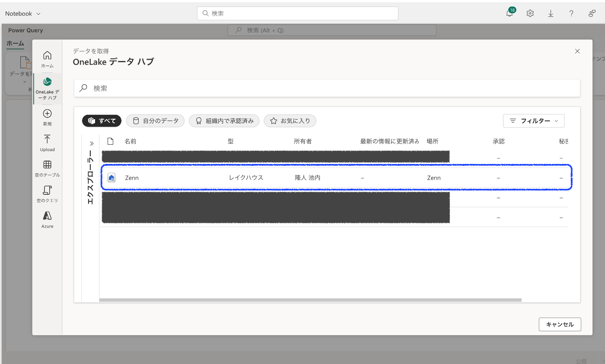Open the settings gear icon
The width and height of the screenshot is (605, 364).
click(x=530, y=13)
